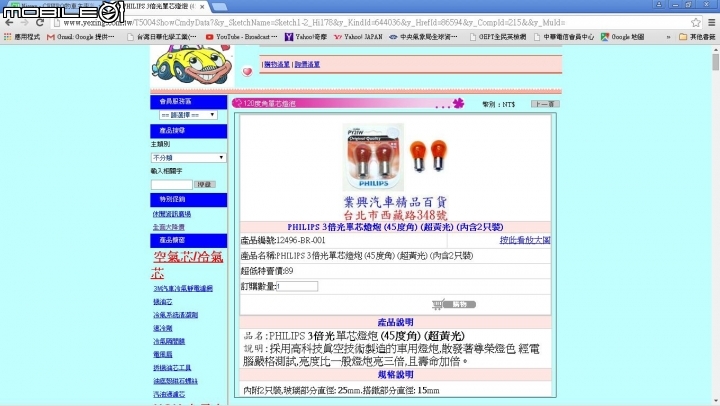
Task: Click the 產品編號 12496-BR-001 text
Action: (x=283, y=240)
